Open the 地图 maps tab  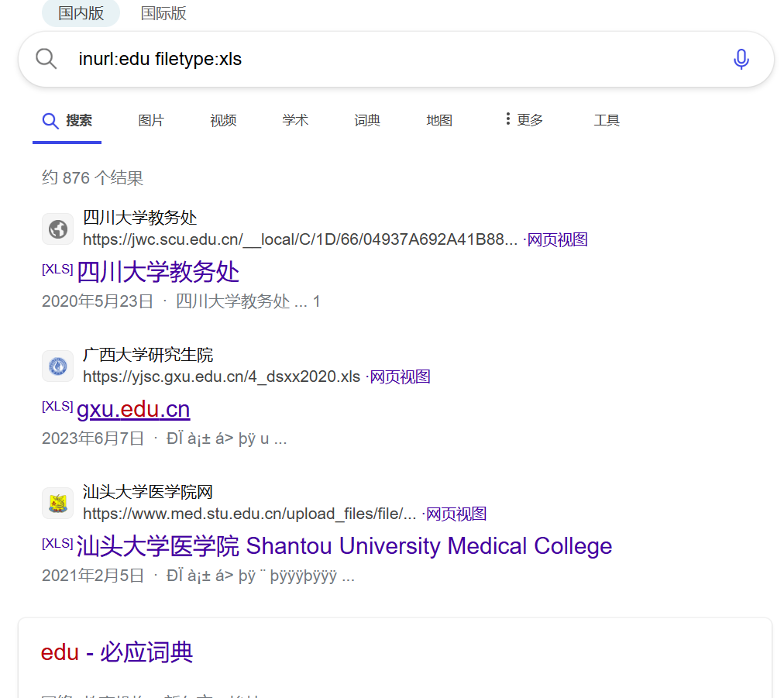click(439, 121)
